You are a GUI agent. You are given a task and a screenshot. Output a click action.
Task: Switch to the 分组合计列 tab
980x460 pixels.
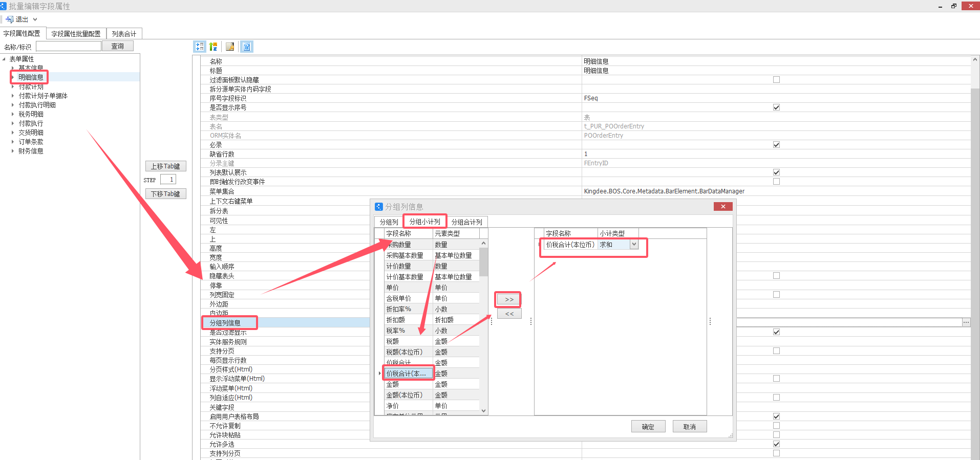click(x=466, y=222)
